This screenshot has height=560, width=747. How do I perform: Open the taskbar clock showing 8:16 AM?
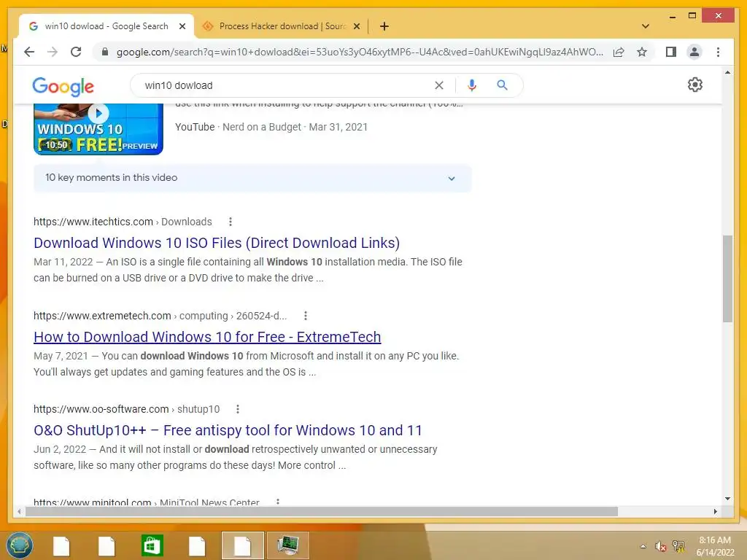point(715,546)
